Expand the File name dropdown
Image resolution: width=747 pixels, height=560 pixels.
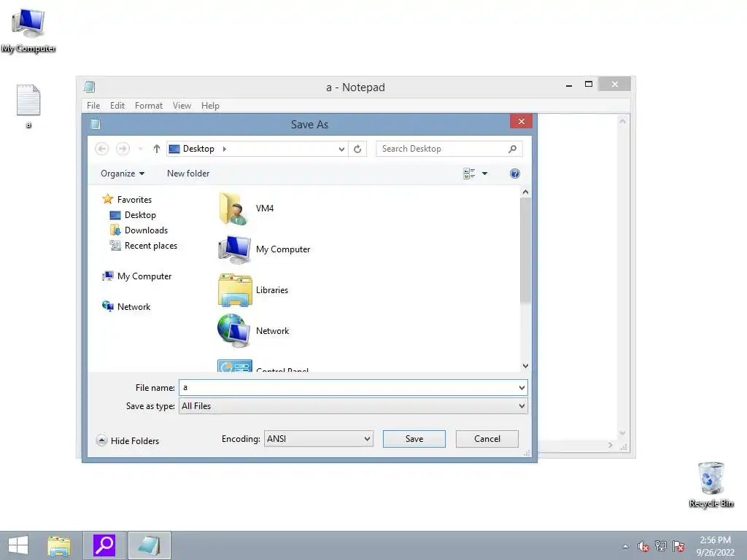click(x=522, y=388)
